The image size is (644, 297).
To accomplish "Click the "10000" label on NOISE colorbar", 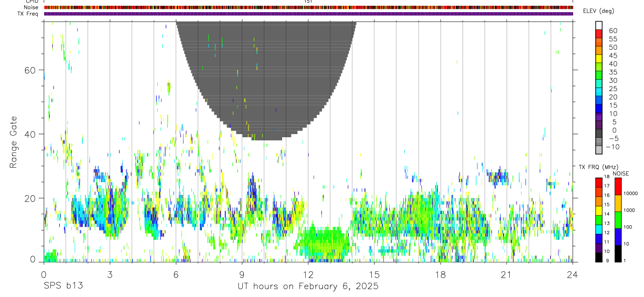I will [630, 193].
